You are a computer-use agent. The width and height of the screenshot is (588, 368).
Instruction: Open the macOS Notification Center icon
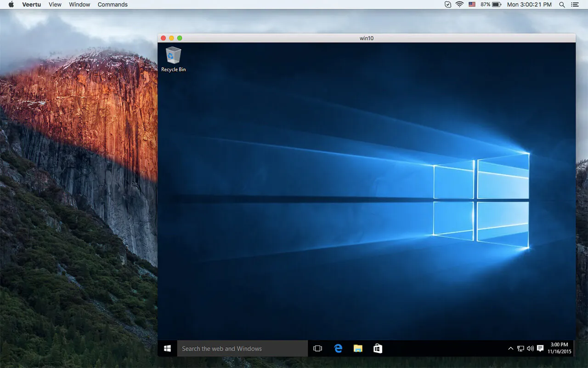[575, 5]
